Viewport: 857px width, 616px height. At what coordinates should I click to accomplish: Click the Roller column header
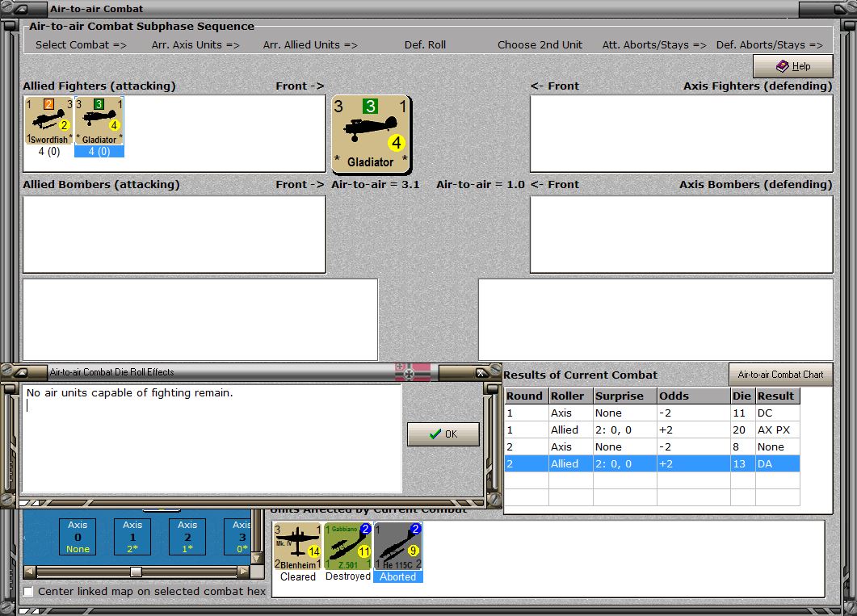(571, 396)
